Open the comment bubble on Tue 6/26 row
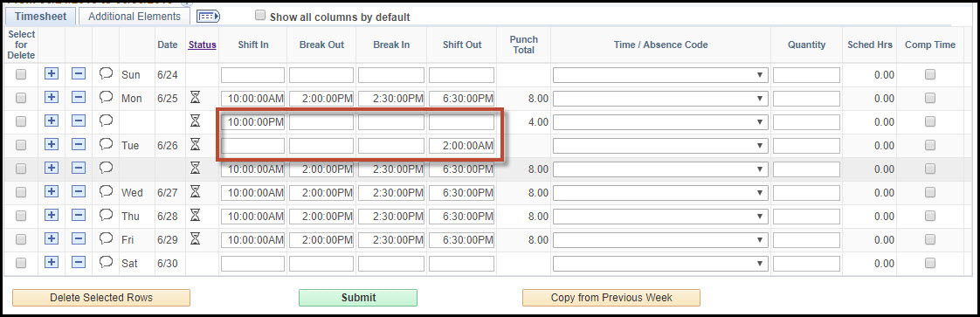Image resolution: width=980 pixels, height=317 pixels. pyautogui.click(x=106, y=144)
